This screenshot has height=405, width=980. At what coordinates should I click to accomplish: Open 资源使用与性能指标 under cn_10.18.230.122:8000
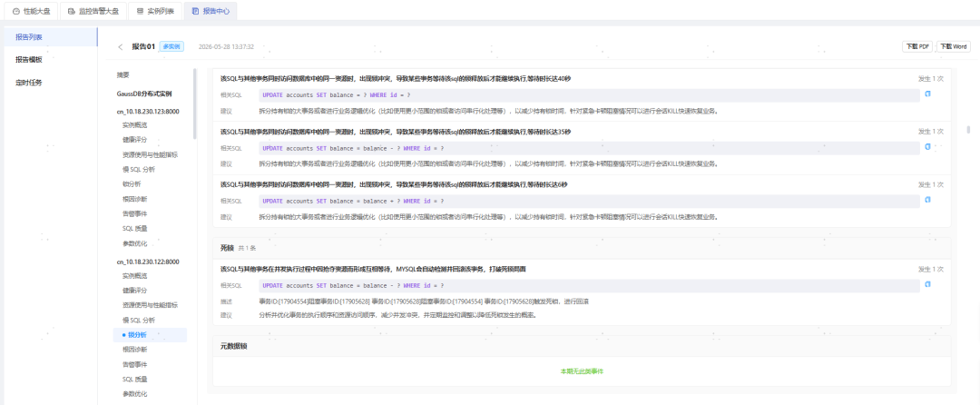[150, 305]
